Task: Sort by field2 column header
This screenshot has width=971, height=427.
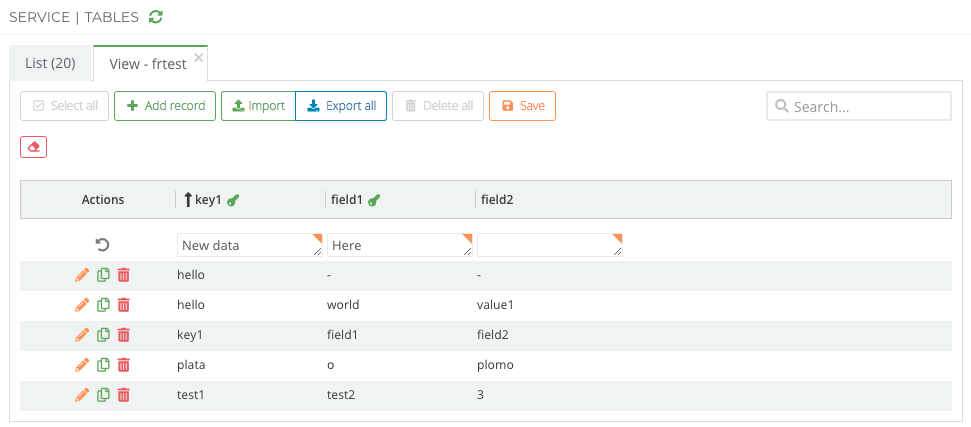Action: 497,200
